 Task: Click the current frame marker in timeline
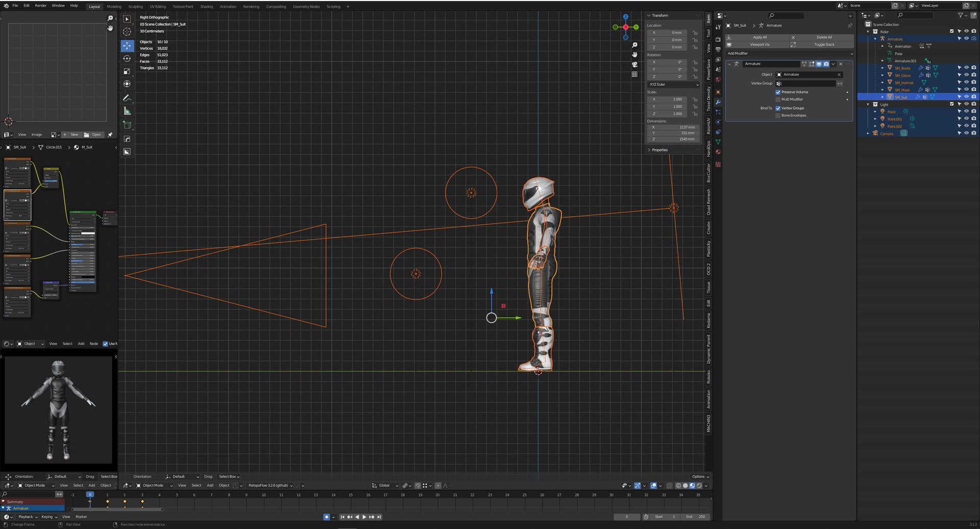[x=90, y=494]
